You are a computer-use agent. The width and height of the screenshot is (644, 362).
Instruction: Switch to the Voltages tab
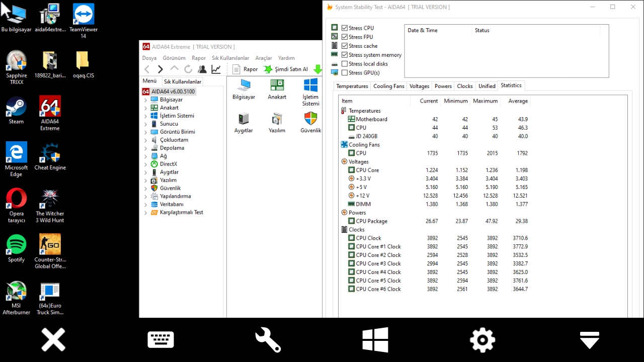click(x=420, y=86)
